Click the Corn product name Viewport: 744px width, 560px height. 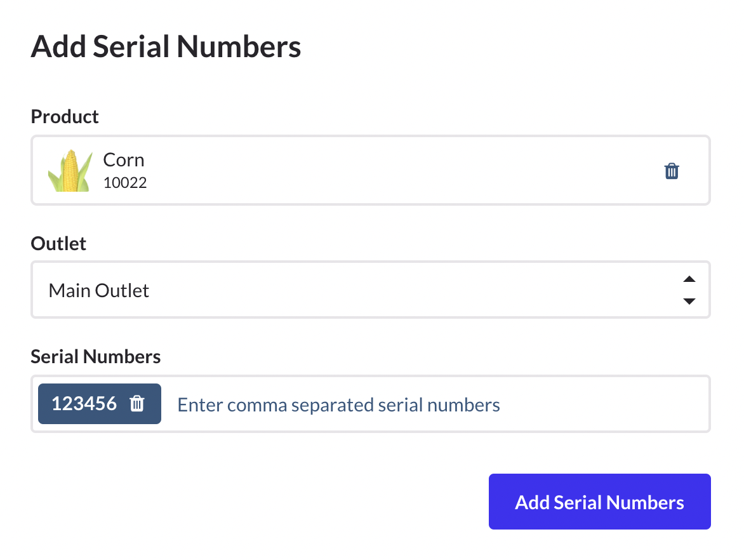124,160
